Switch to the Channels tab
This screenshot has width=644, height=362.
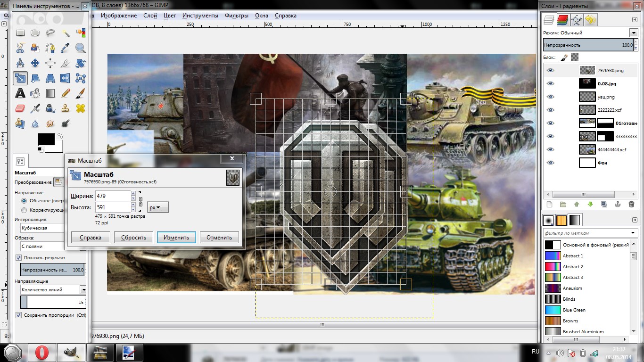coord(562,20)
